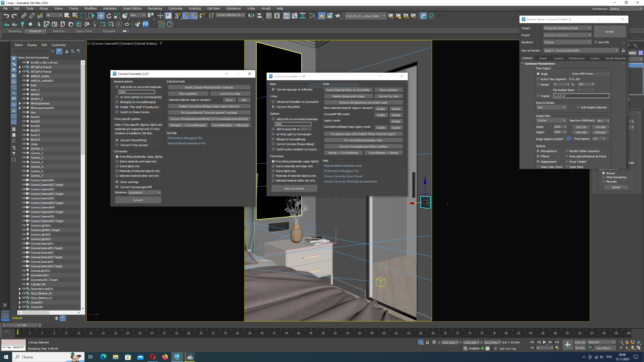Click the 'Start conversion' button in Converter v1.46

294,189
